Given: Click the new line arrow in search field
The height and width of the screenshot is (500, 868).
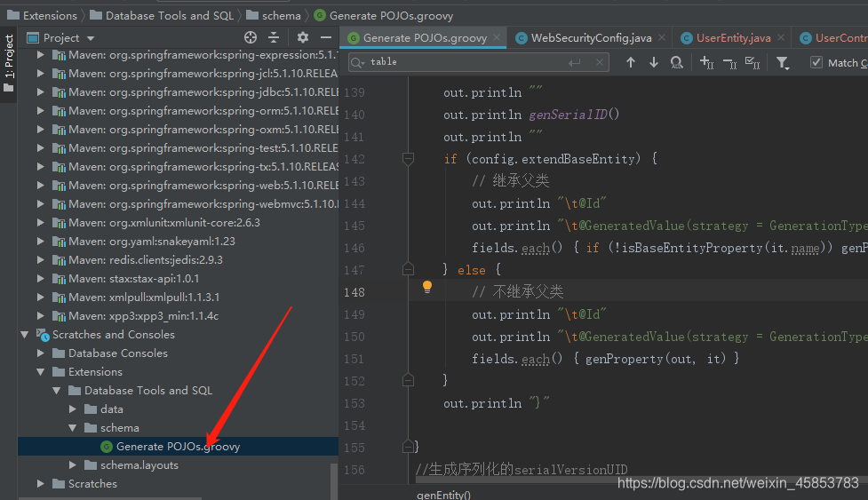Looking at the screenshot, I should pyautogui.click(x=575, y=62).
